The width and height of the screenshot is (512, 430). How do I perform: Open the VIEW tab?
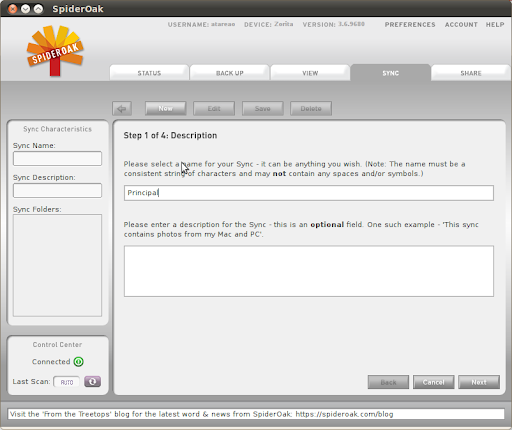click(310, 73)
